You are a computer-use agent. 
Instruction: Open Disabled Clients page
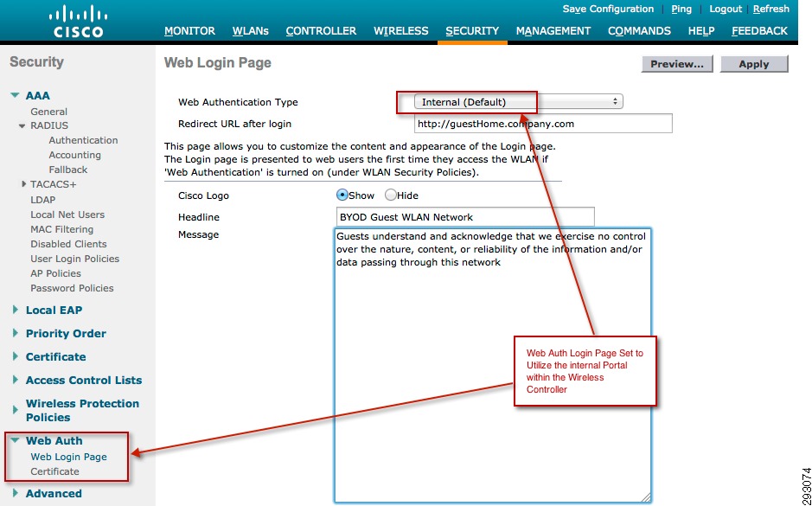click(68, 244)
